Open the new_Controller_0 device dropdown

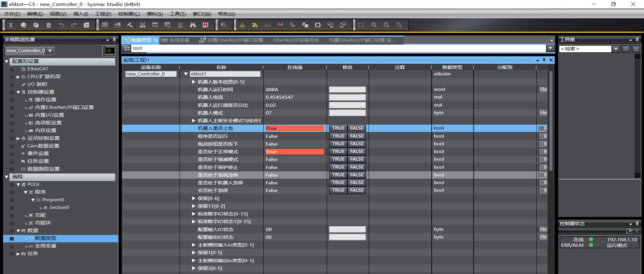point(50,51)
